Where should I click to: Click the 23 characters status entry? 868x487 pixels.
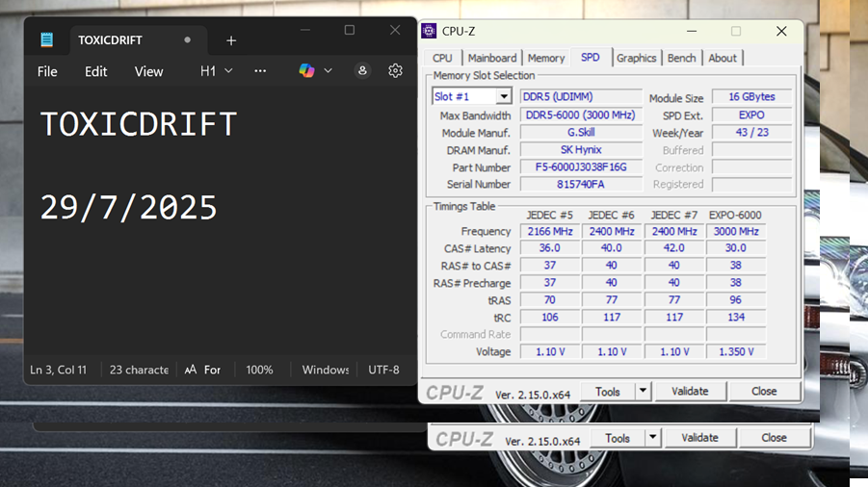(139, 370)
